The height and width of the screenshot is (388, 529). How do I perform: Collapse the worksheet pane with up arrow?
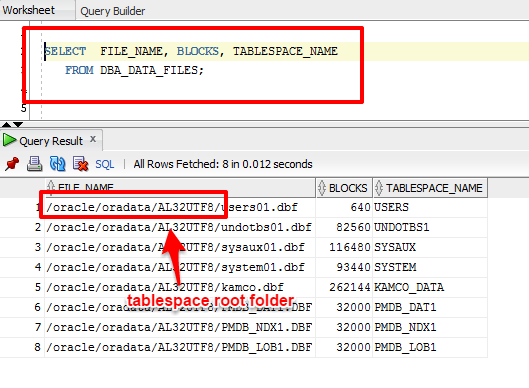click(6, 124)
